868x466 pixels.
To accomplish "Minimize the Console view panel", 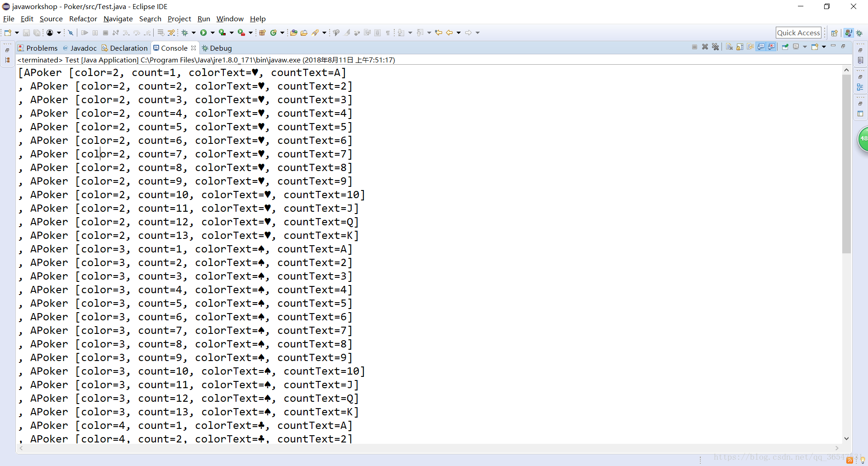I will coord(833,46).
